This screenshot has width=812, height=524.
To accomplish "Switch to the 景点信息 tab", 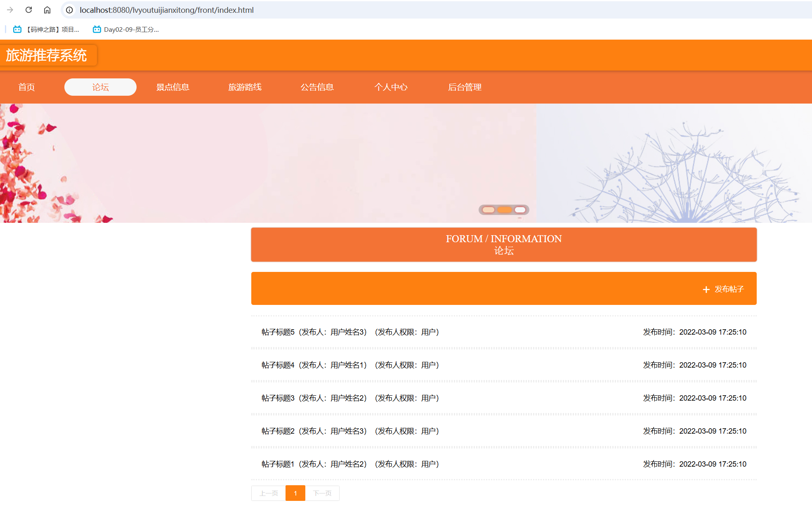I will click(x=172, y=87).
